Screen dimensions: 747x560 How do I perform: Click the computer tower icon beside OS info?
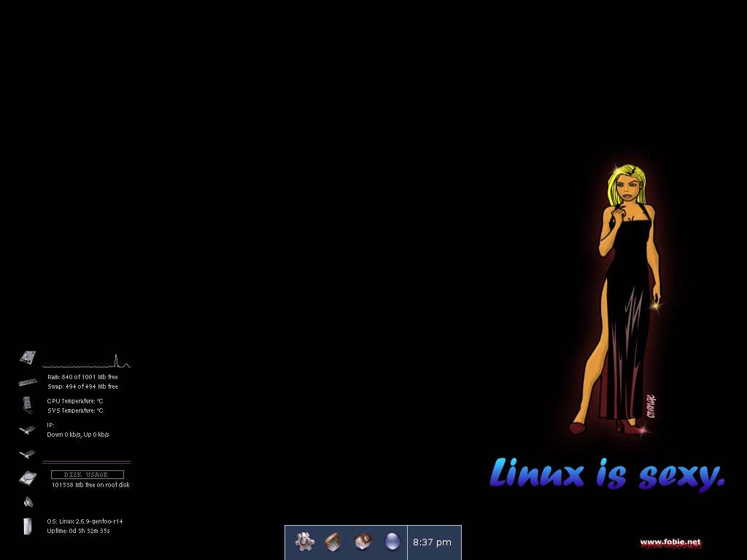pyautogui.click(x=28, y=526)
